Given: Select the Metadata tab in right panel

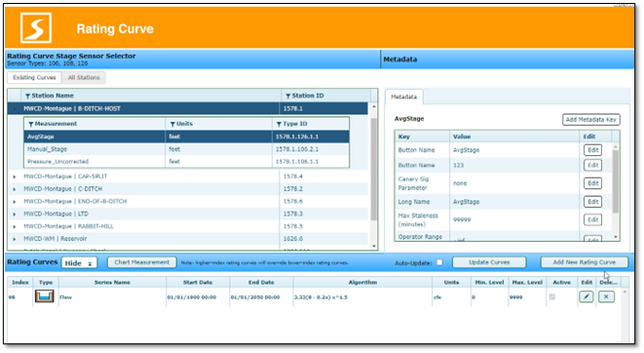Looking at the screenshot, I should [x=403, y=97].
